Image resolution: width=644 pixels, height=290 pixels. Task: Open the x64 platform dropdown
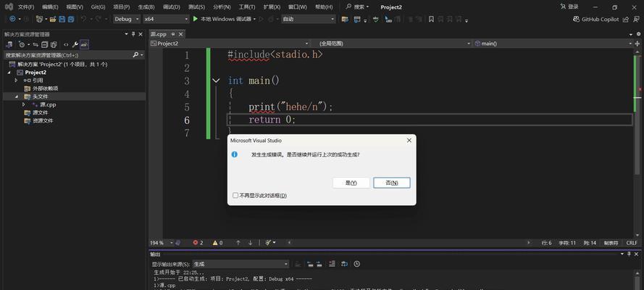166,19
